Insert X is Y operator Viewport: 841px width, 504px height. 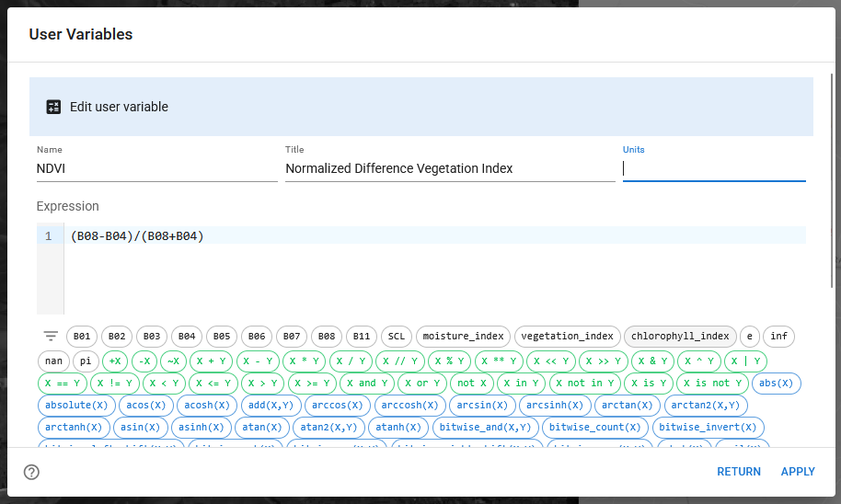coord(649,383)
